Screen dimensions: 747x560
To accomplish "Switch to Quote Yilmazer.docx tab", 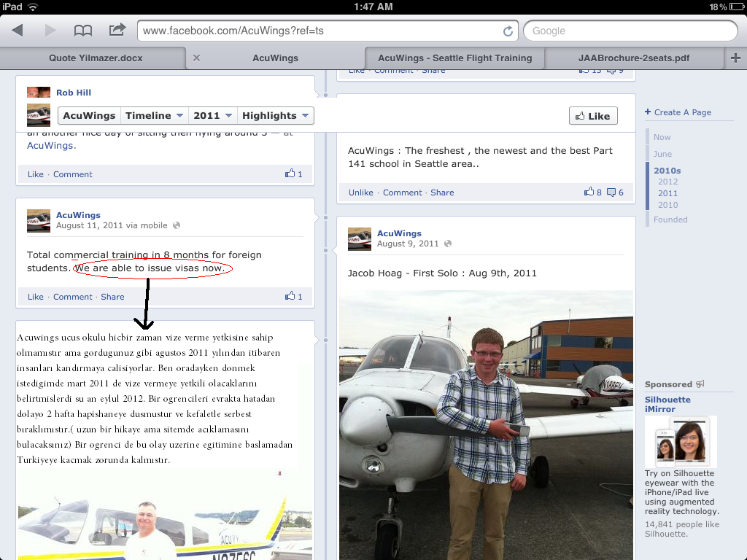I will (x=96, y=58).
